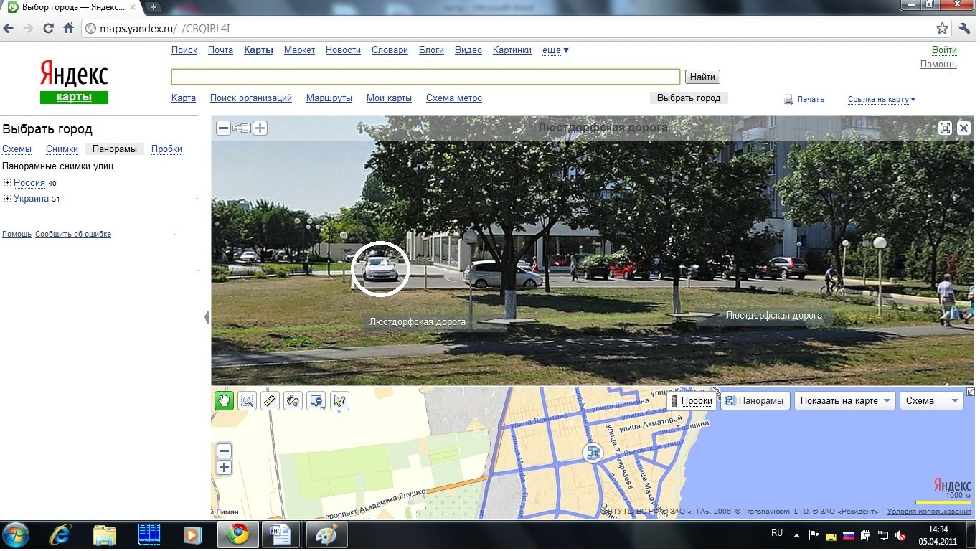Zoom out the street panorama view
Viewport: 980px width, 551px height.
click(x=223, y=128)
